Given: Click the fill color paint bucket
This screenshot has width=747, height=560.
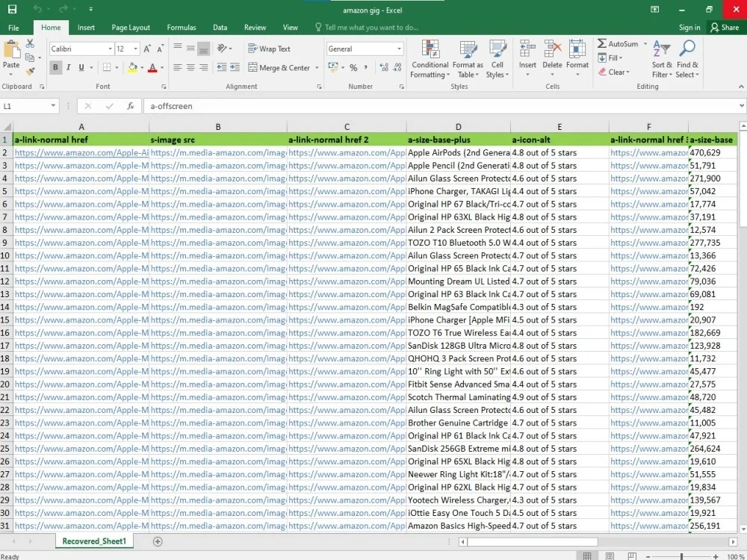Looking at the screenshot, I should [132, 68].
